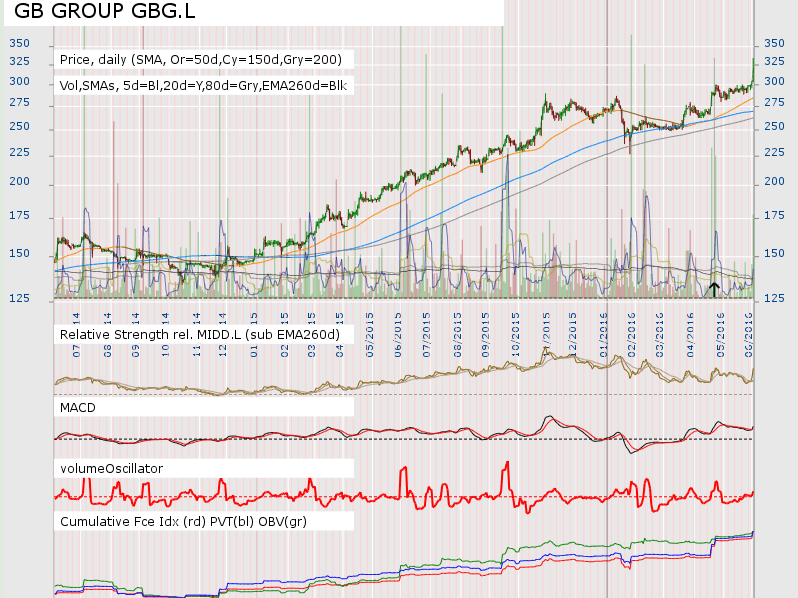Click 275 on the left price axis
The width and height of the screenshot is (798, 598).
point(19,102)
